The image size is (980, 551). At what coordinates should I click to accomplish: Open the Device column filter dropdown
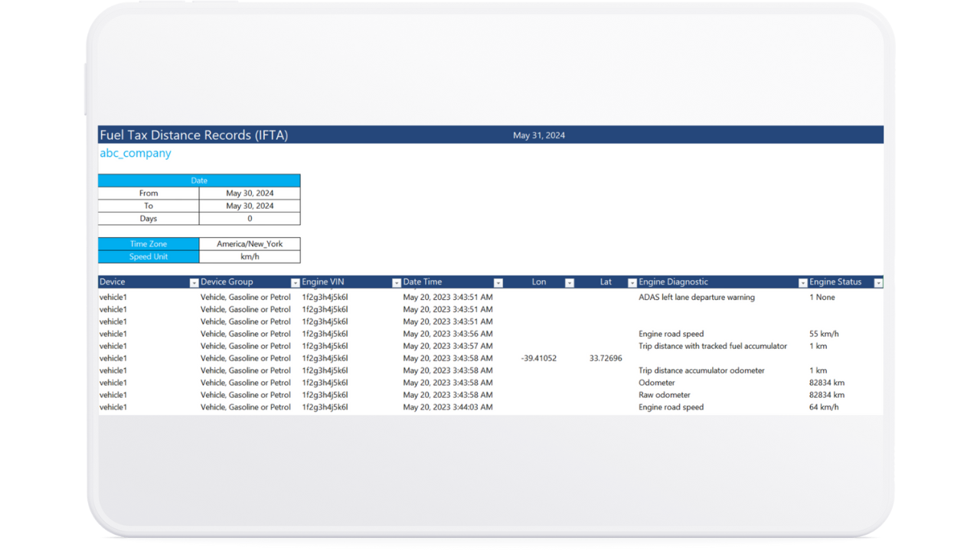(x=194, y=283)
